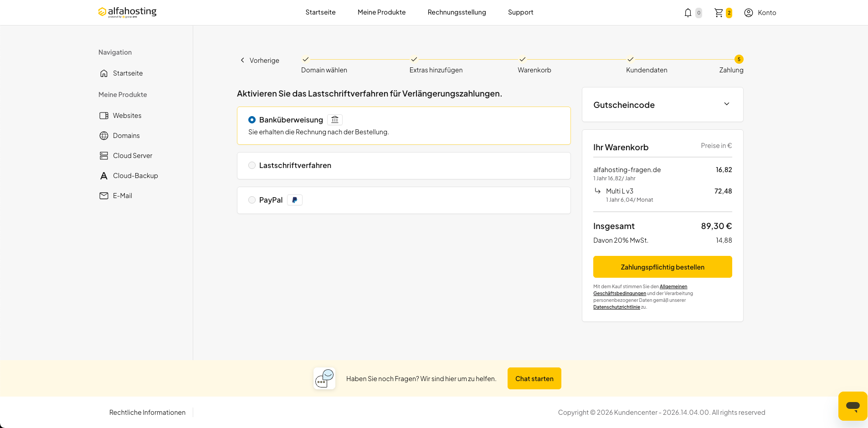868x428 pixels.
Task: Click the Domains globe icon
Action: [x=104, y=136]
